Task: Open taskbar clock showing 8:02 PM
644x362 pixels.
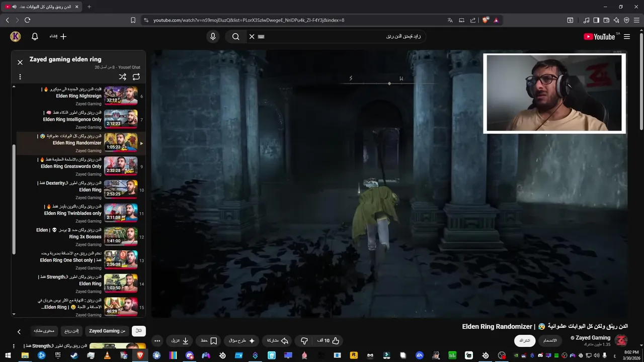Action: click(631, 355)
